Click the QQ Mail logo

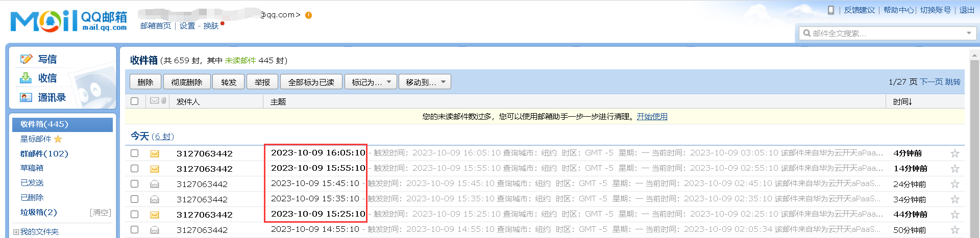click(69, 21)
